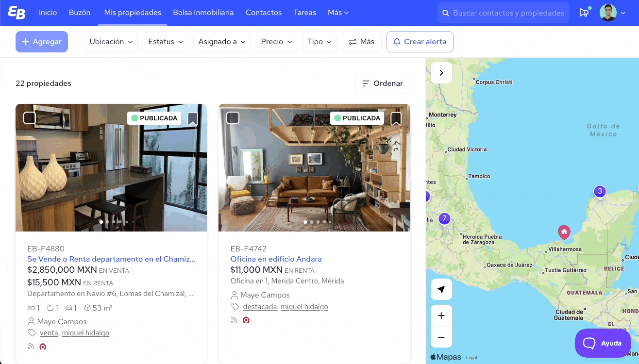Open the Se Vende o Renta departamento link

click(x=111, y=259)
